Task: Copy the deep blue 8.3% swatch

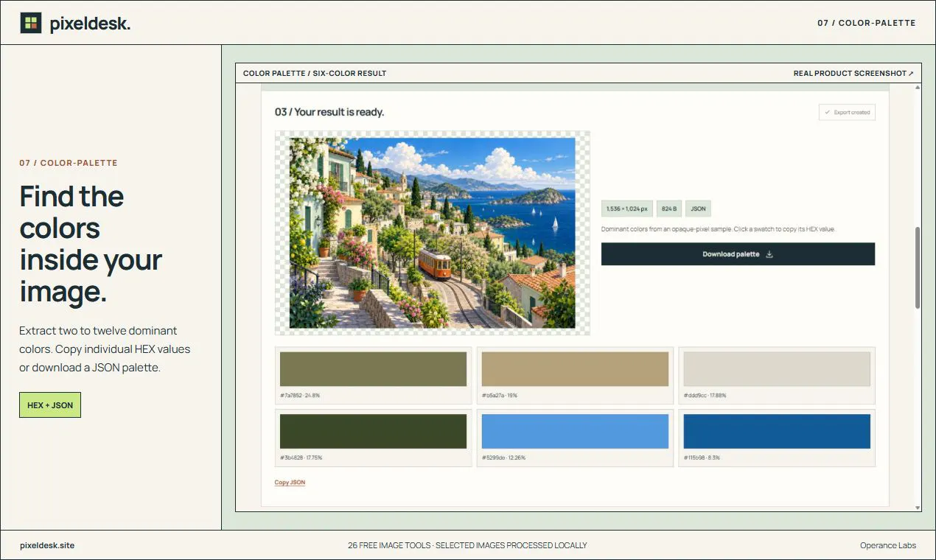Action: [x=777, y=431]
